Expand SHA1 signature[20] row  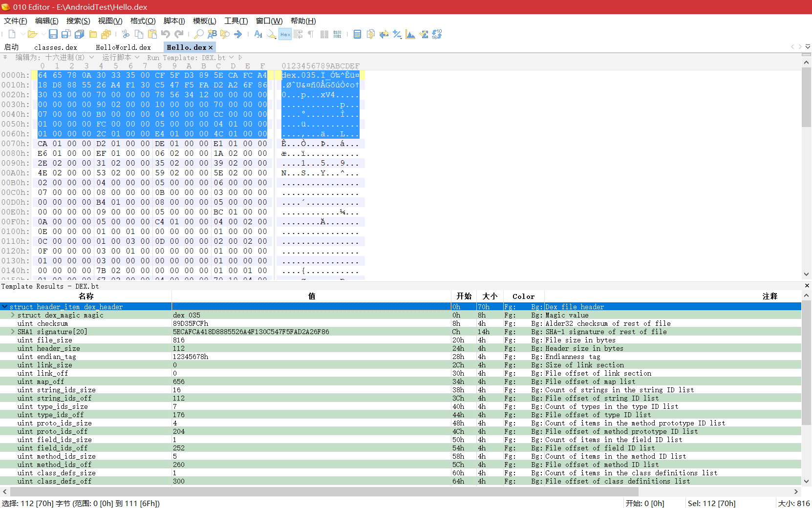tap(13, 332)
